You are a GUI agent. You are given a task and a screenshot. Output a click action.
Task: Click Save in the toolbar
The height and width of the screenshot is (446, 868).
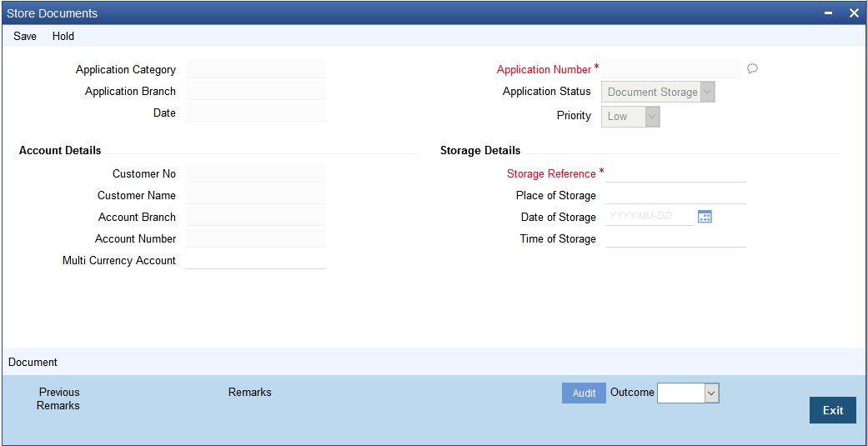coord(25,36)
